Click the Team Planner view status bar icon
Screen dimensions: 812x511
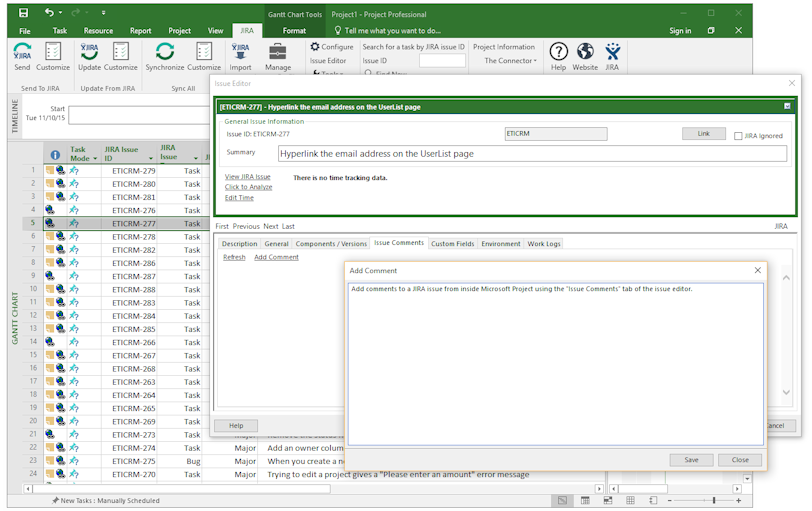[x=608, y=500]
